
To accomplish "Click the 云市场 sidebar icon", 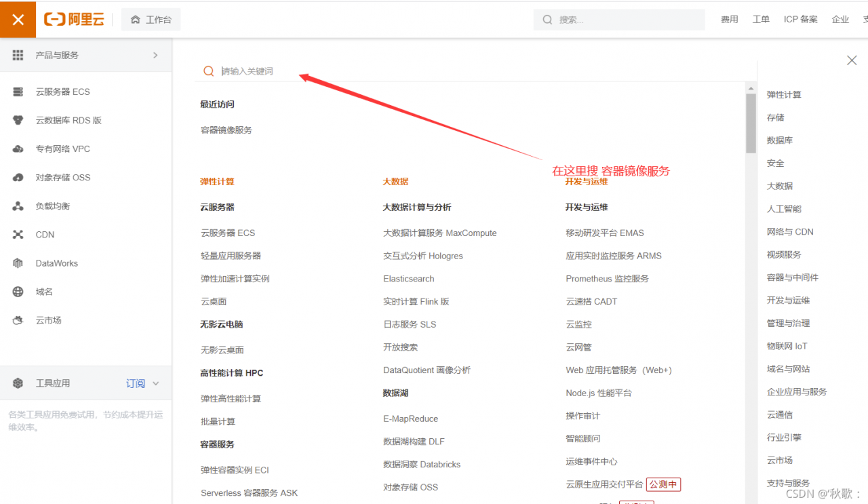I will [18, 320].
